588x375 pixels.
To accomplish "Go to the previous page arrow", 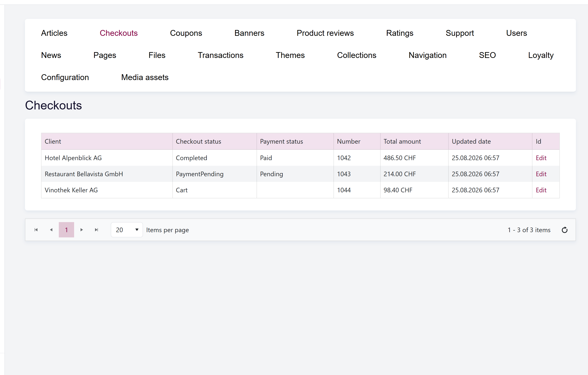I will point(51,230).
